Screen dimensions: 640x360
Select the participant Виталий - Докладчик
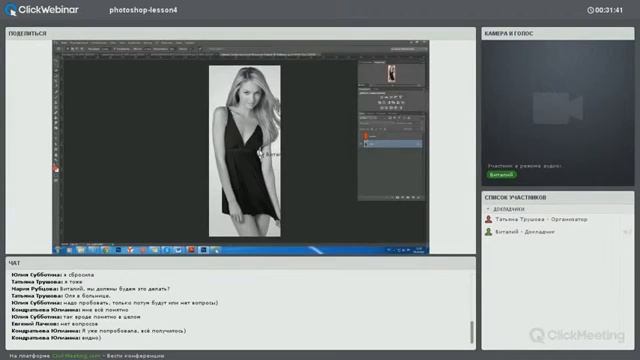[525, 232]
